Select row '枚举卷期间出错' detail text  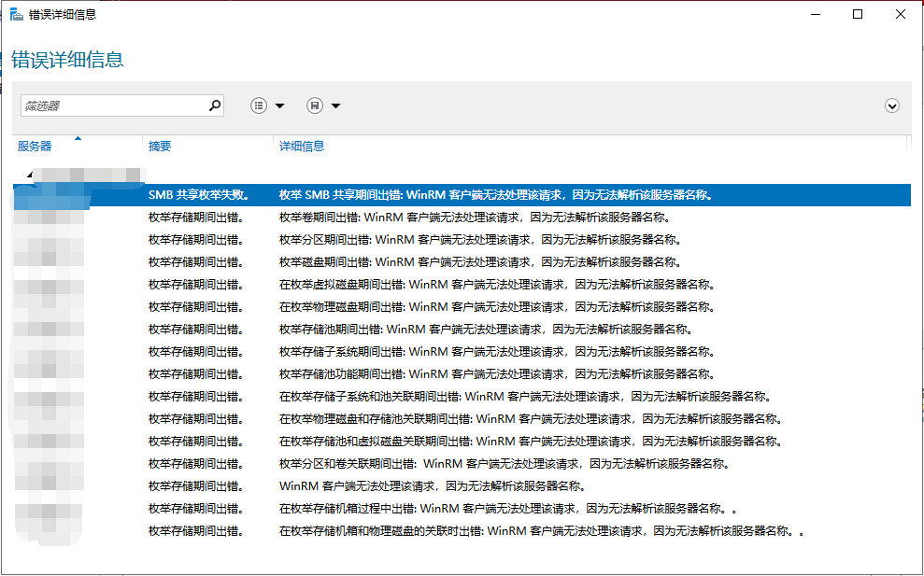475,218
